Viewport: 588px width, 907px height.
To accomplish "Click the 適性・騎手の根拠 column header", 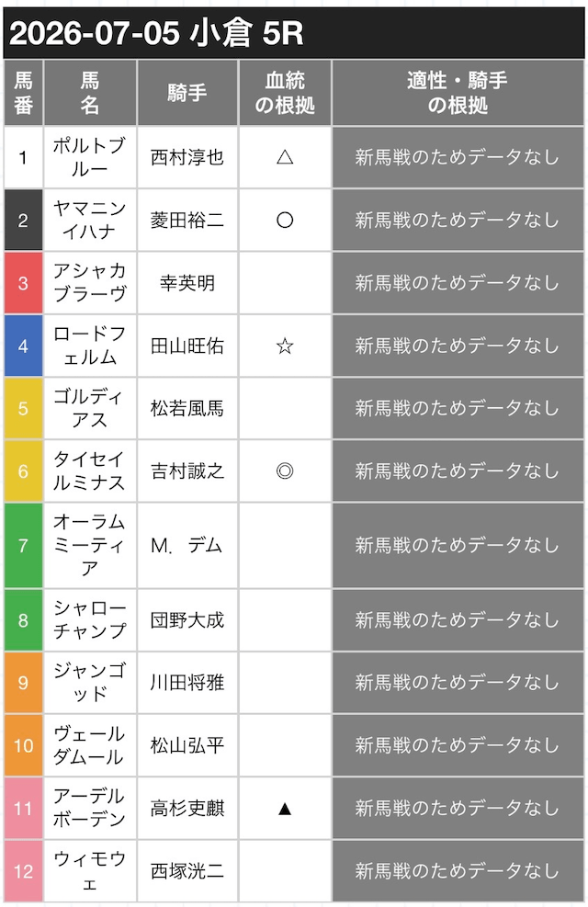I will click(x=458, y=93).
